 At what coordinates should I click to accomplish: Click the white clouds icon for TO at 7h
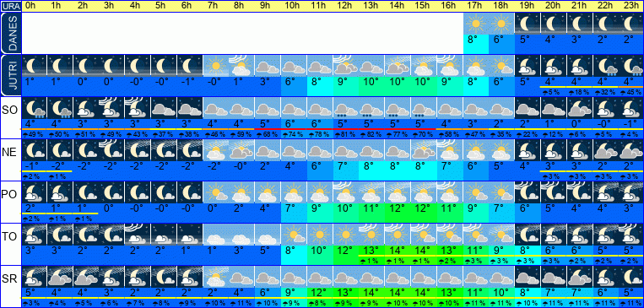(215, 235)
